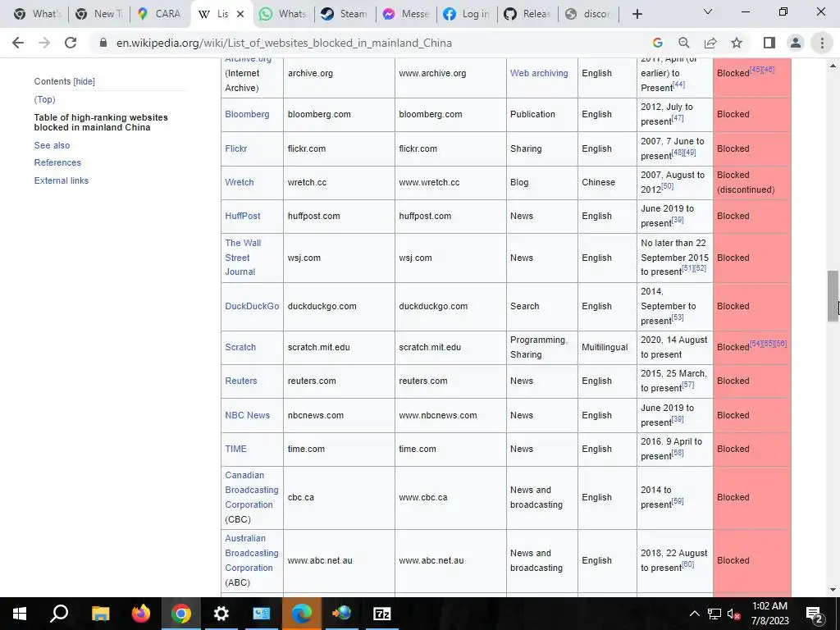Open the Flickr article link
Screen dimensions: 840x630
[x=235, y=148]
